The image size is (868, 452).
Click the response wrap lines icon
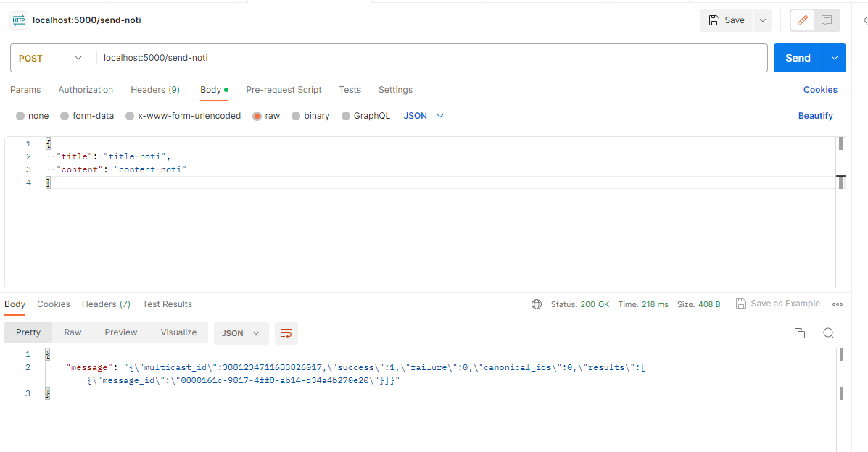point(286,333)
